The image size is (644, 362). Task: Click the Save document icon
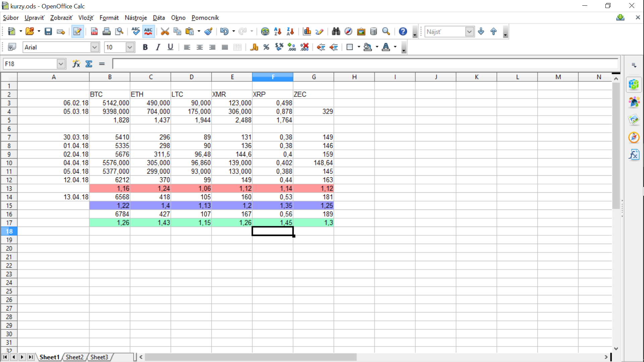point(48,32)
